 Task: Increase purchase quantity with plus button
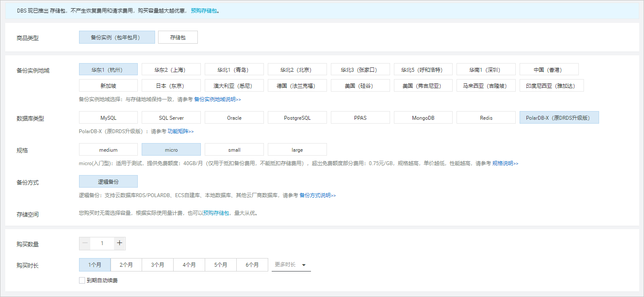point(120,243)
